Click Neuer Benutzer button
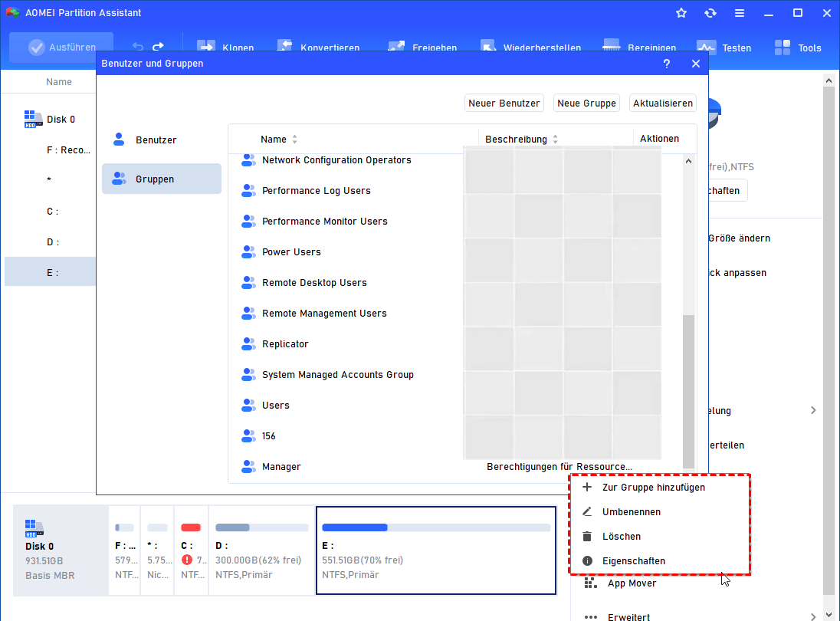 click(x=504, y=103)
